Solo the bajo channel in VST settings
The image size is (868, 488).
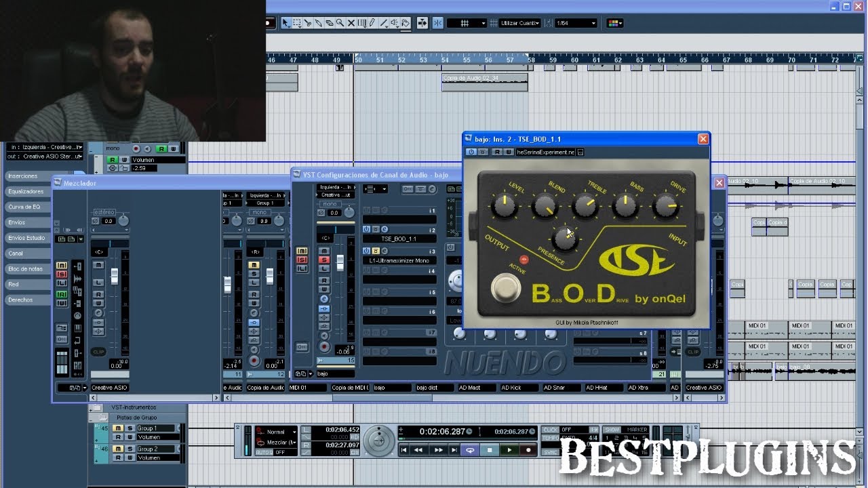[x=324, y=260]
